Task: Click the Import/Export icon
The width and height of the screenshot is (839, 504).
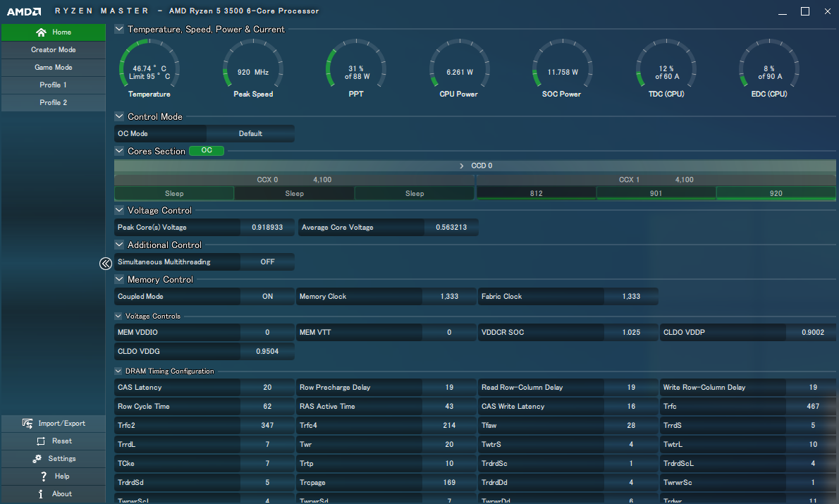Action: coord(27,424)
